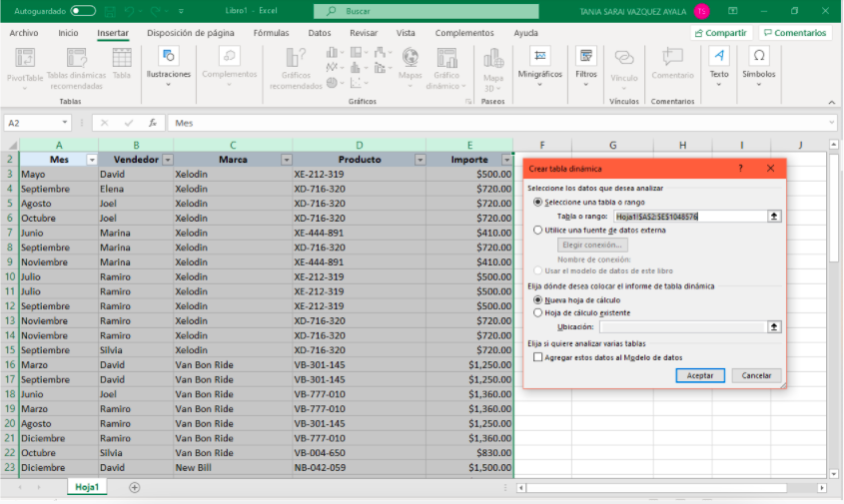Click Aceptar in the dialog
This screenshot has width=844, height=504.
point(700,375)
